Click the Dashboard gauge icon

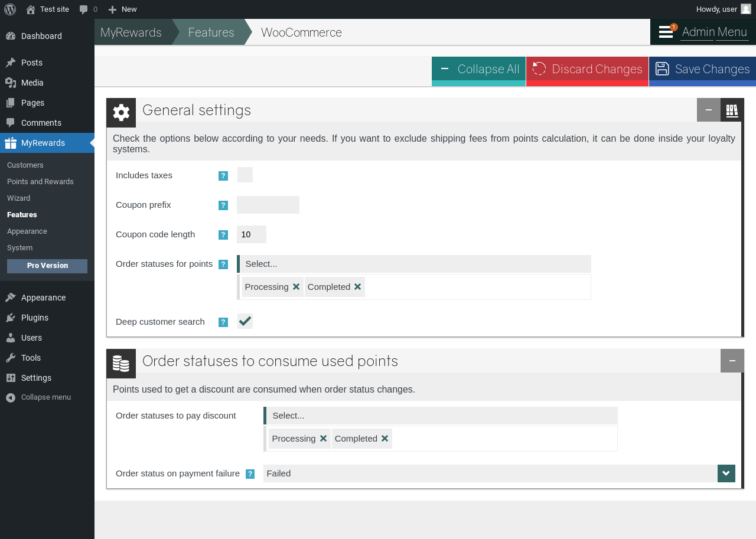point(11,36)
